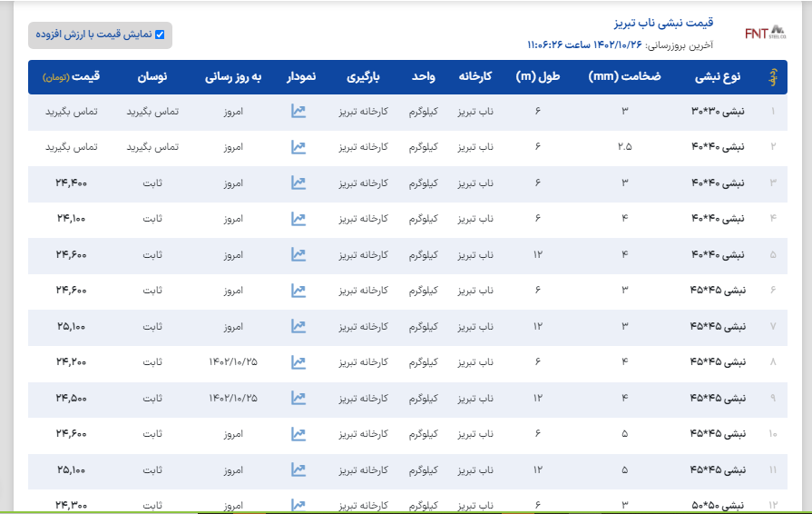Open the price chart icon for row 2
This screenshot has width=812, height=514.
(298, 146)
